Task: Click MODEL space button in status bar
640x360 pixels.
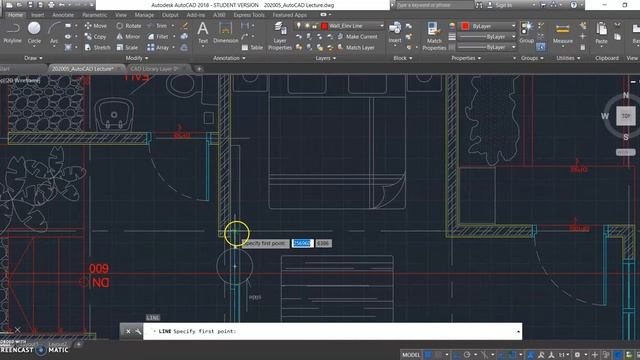Action: tap(411, 355)
